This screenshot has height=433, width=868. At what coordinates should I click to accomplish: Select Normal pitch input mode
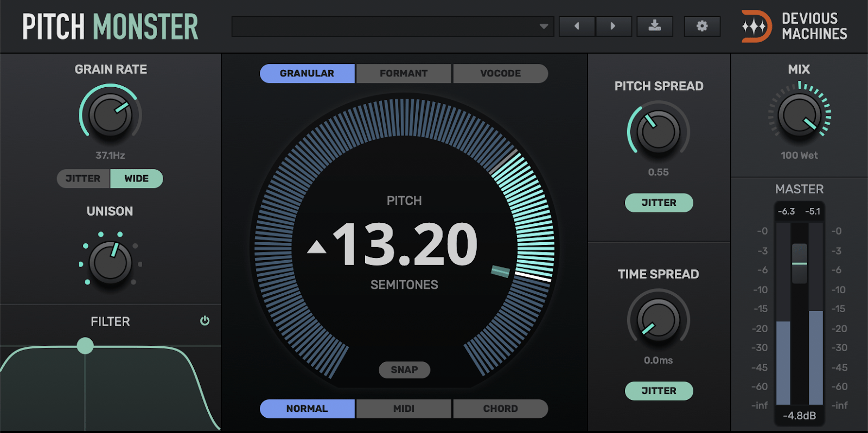[307, 409]
